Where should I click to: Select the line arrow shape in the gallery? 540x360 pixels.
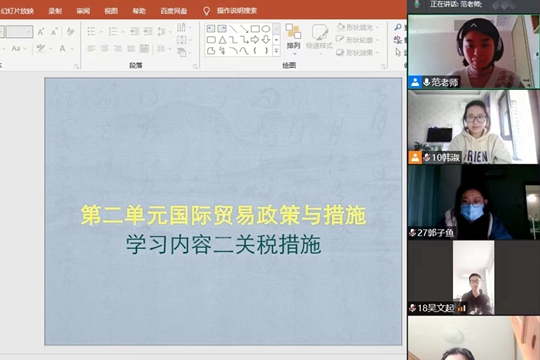244,28
